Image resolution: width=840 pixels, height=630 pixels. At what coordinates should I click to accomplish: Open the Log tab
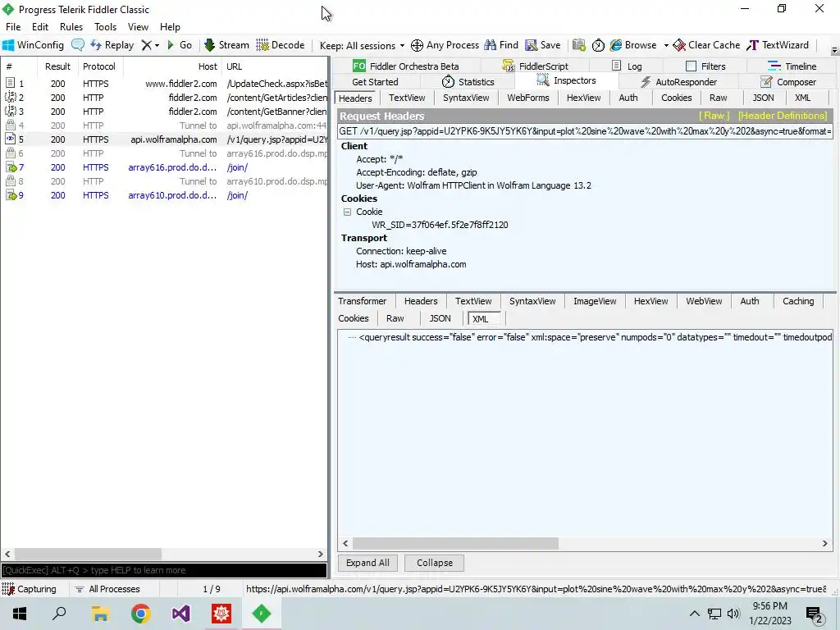click(627, 66)
